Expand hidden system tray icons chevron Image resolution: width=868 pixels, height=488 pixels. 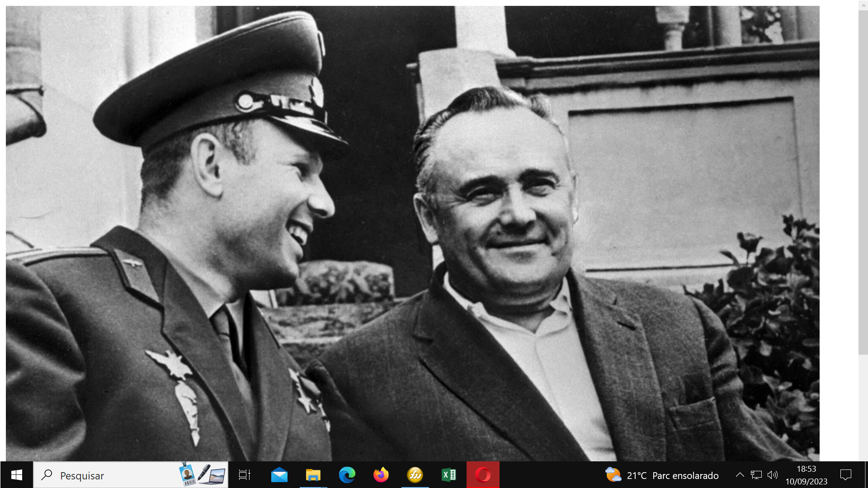[x=740, y=475]
